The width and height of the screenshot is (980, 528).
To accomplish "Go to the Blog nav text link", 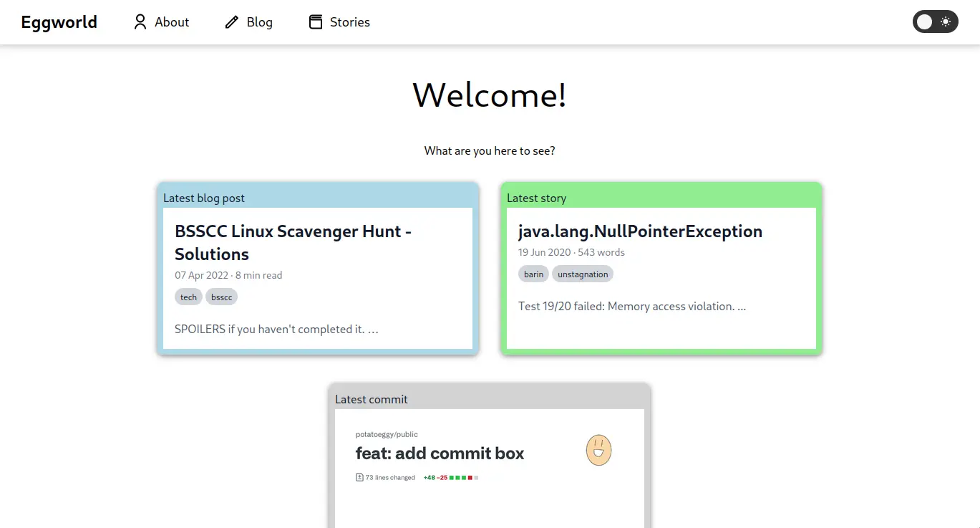I will click(x=259, y=22).
